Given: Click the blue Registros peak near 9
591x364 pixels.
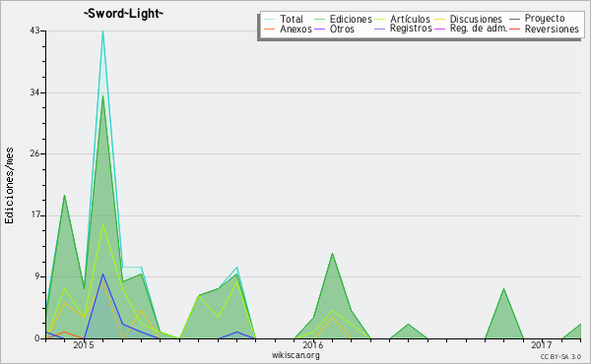Looking at the screenshot, I should (x=102, y=274).
